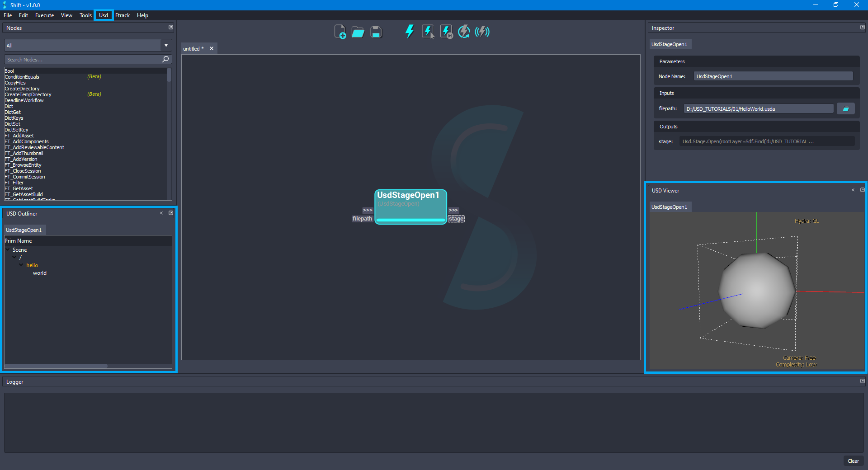Click the magnifier in Search Nodes field
The width and height of the screenshot is (868, 470).
coord(165,59)
